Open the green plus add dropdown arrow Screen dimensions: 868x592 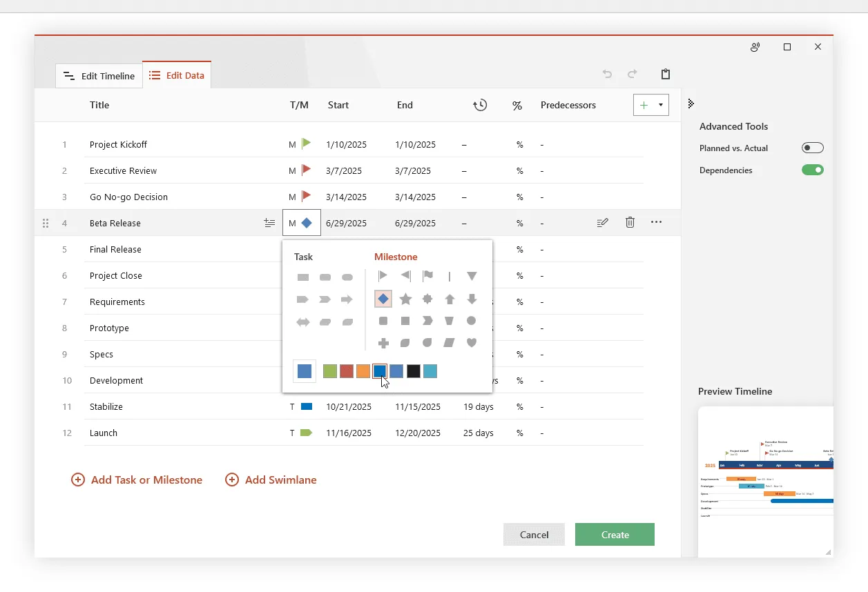pyautogui.click(x=661, y=105)
